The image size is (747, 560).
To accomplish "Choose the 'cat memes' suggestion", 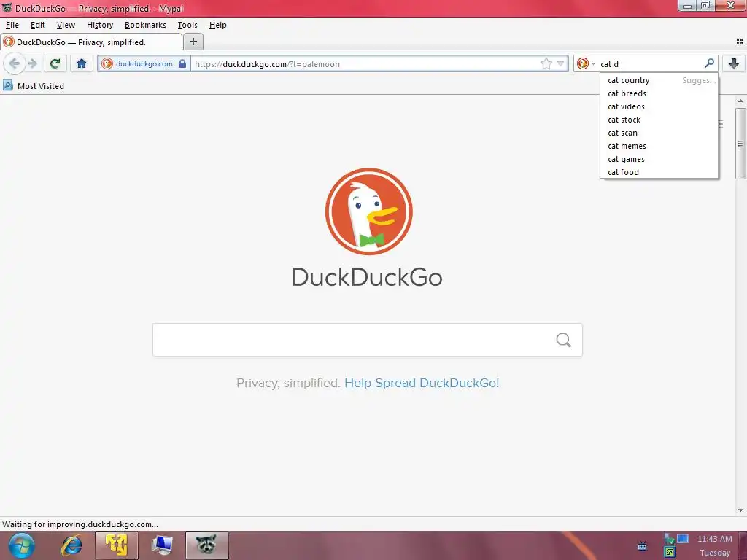I will 659,146.
